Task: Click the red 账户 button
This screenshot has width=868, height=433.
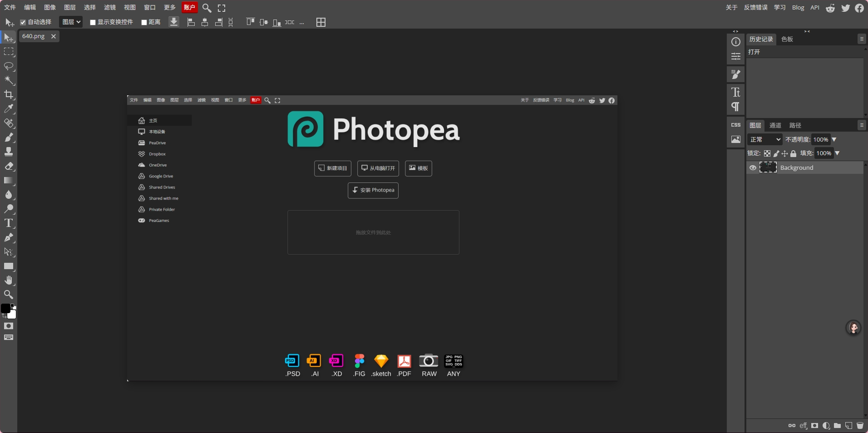Action: pyautogui.click(x=190, y=7)
